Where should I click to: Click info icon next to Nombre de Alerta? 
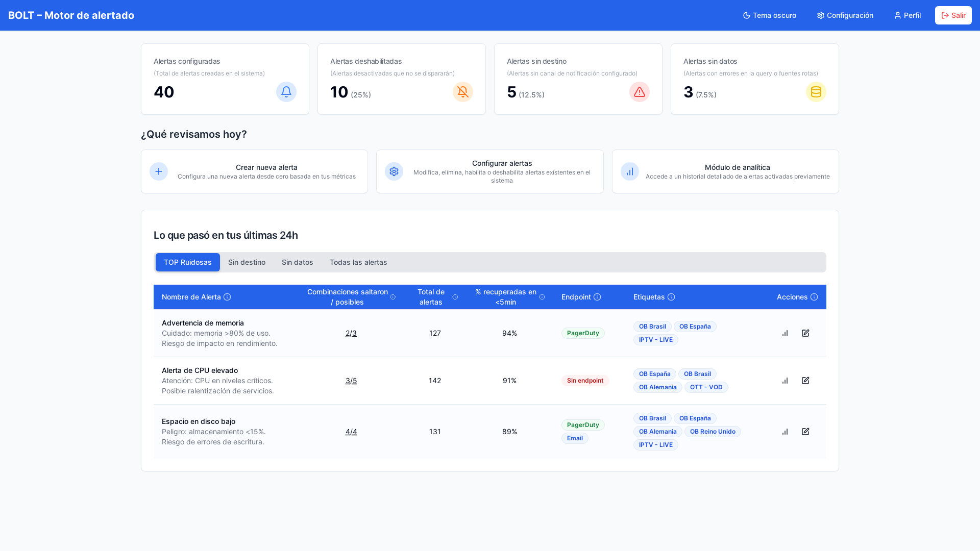(x=227, y=297)
